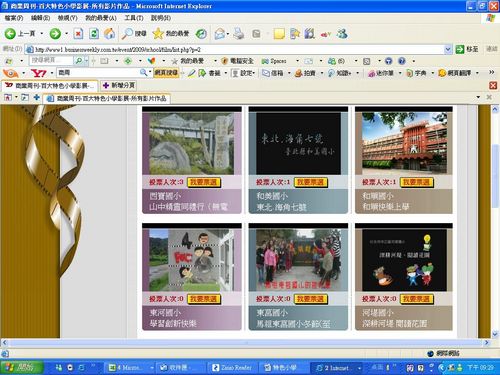Open the Back button history dropdown arrow

(42, 33)
